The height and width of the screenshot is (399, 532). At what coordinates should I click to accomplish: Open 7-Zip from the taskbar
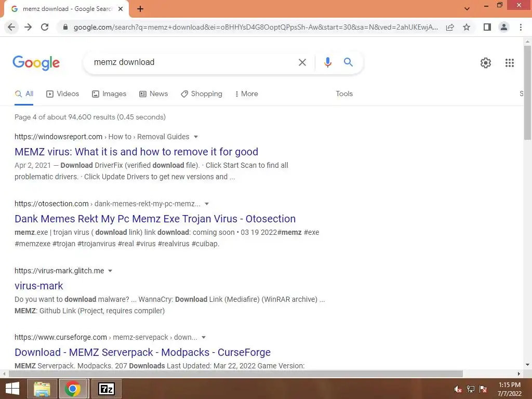[x=106, y=389]
